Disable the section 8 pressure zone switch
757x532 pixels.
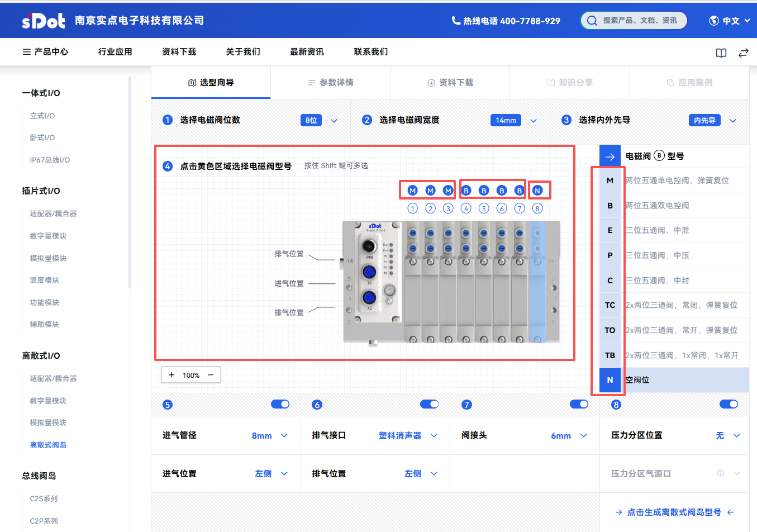pos(729,404)
